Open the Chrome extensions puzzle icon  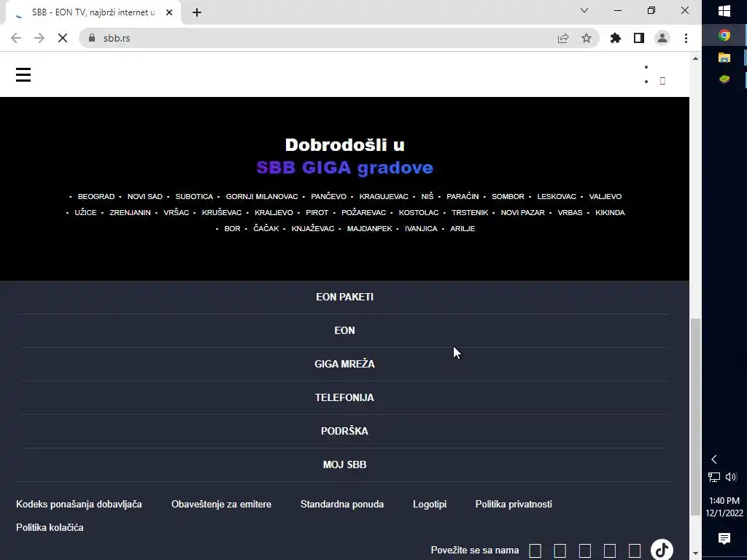pyautogui.click(x=616, y=38)
